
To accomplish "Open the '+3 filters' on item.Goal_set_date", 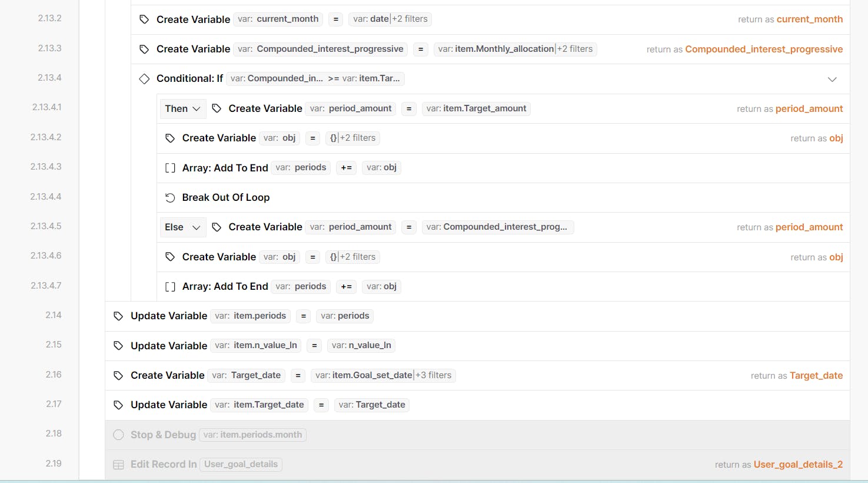I will click(434, 375).
